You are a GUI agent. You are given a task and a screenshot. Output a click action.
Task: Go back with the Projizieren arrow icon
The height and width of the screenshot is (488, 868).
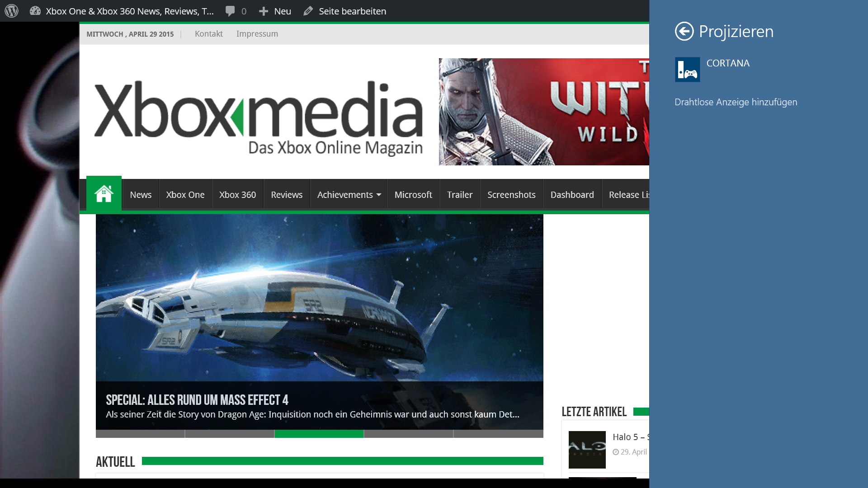tap(684, 31)
